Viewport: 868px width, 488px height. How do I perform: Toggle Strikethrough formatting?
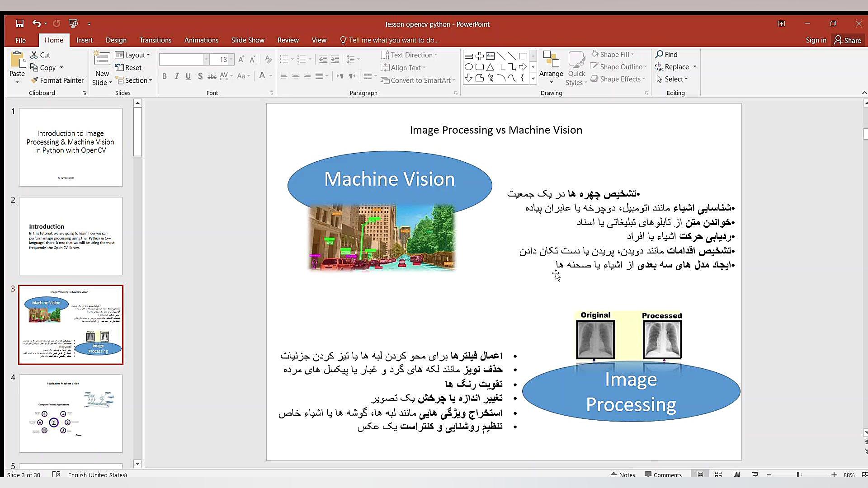point(212,76)
